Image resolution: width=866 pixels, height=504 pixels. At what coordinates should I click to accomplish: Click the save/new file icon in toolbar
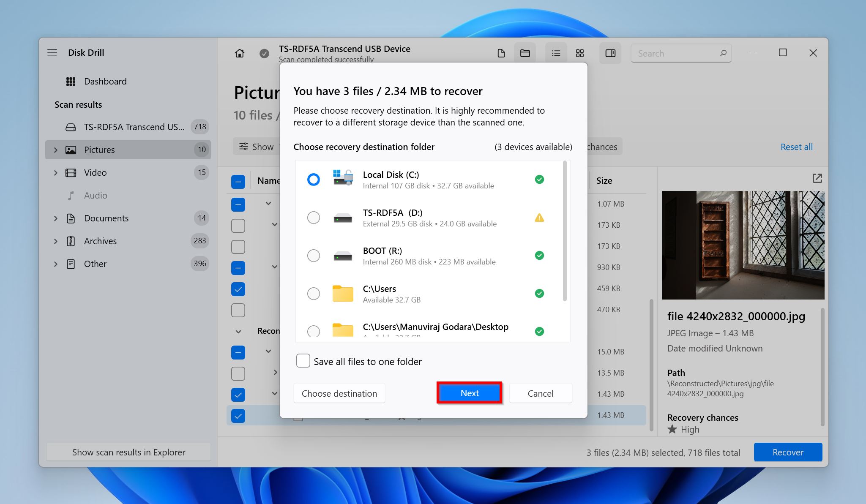[500, 53]
